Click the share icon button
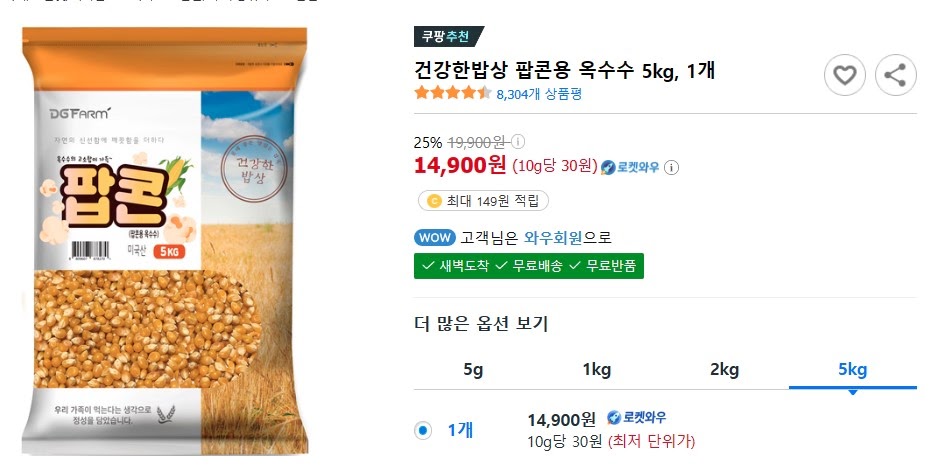The image size is (932, 465). (896, 75)
